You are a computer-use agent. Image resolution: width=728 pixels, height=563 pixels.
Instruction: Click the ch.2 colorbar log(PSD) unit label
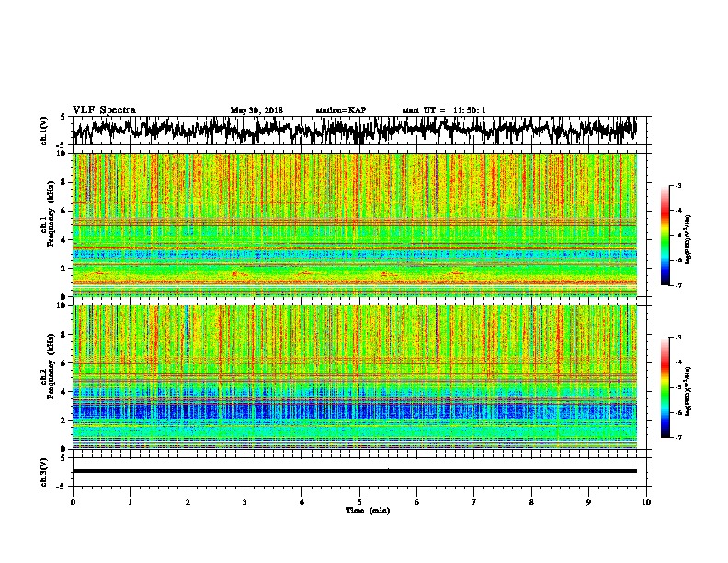click(x=688, y=390)
